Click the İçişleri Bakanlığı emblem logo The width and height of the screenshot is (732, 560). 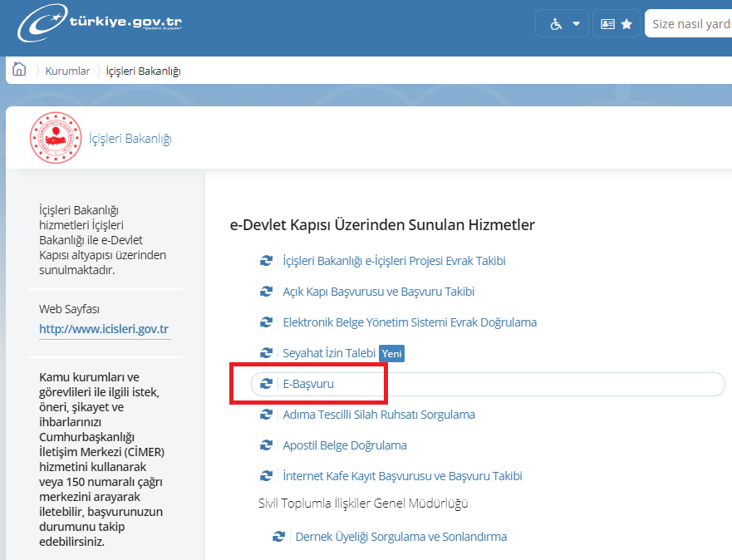[56, 138]
